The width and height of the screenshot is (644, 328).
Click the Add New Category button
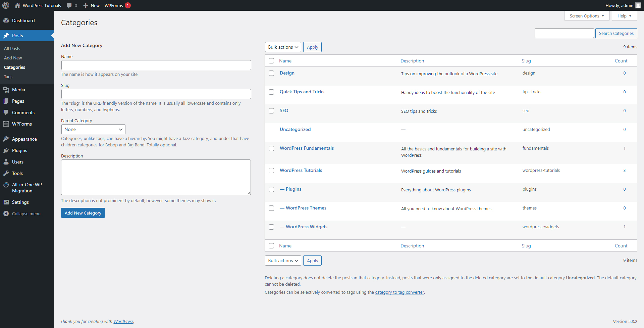[x=83, y=213]
